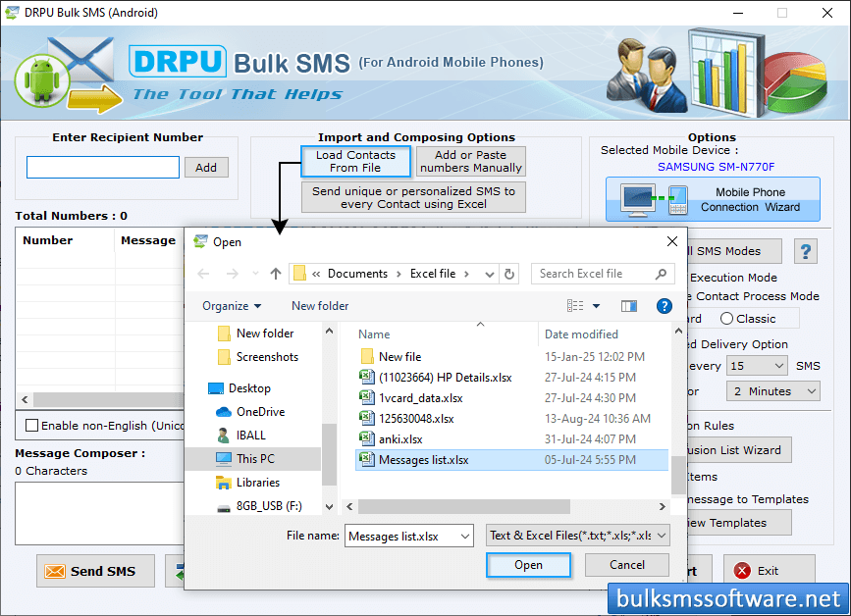851x616 pixels.
Task: Refresh the Excel file folder listing
Action: click(509, 274)
